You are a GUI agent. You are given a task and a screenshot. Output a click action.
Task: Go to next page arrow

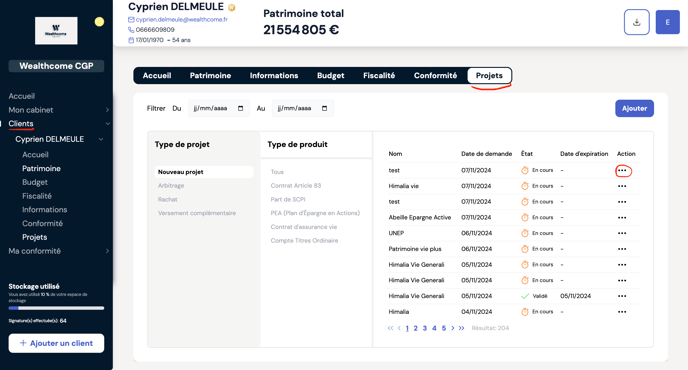pos(453,328)
